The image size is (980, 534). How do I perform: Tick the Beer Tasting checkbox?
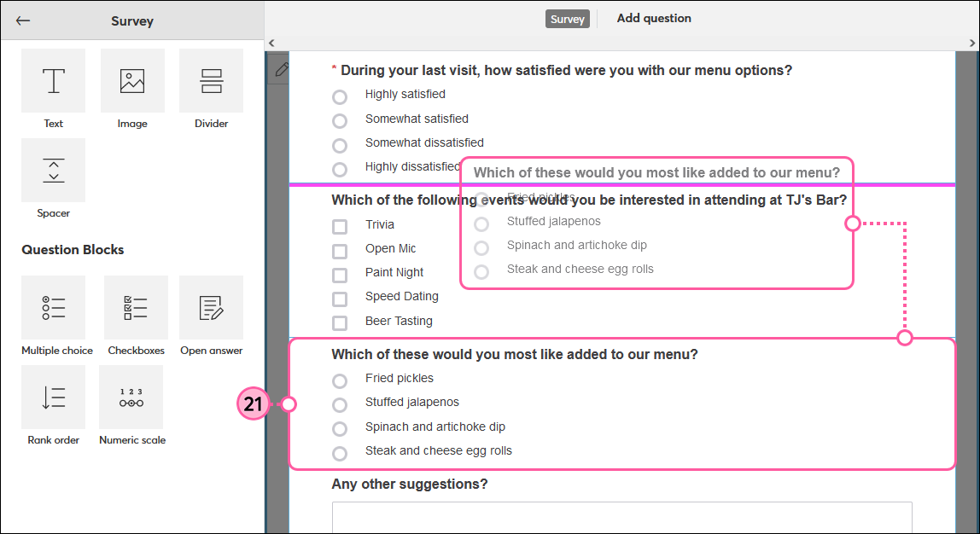[x=340, y=323]
